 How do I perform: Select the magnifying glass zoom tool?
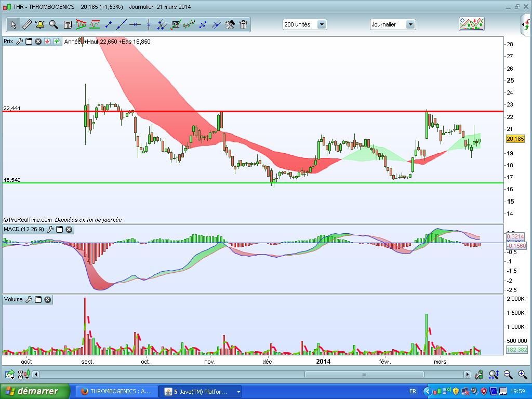[54, 24]
